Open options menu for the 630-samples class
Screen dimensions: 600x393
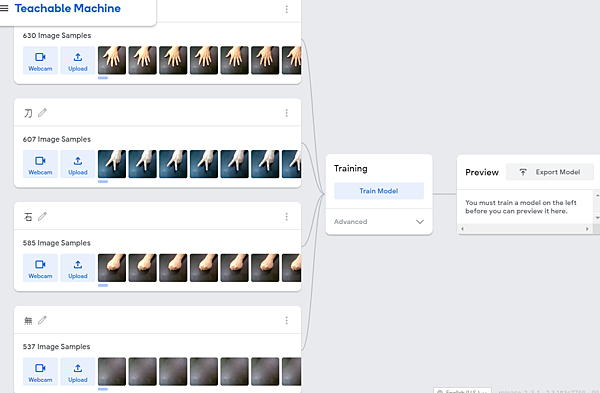point(287,9)
